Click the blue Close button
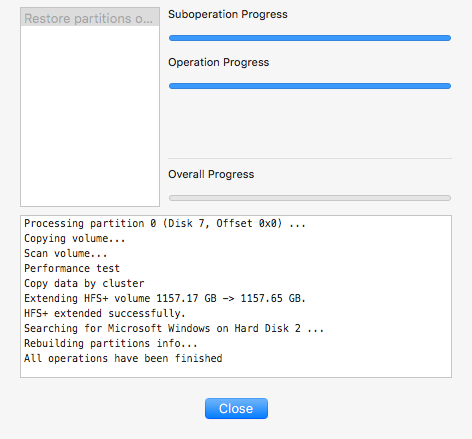This screenshot has width=472, height=439. tap(236, 408)
